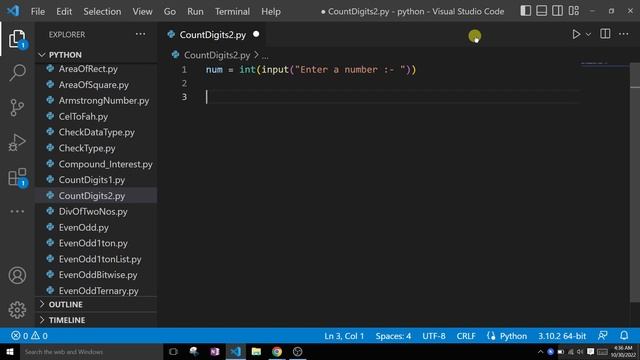This screenshot has height=360, width=640.
Task: Open the Accounts menu icon
Action: tap(17, 276)
